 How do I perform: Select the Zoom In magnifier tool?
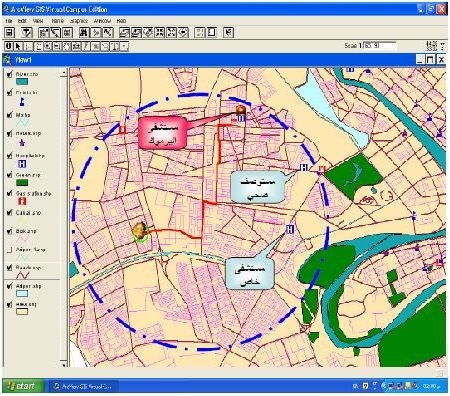click(x=47, y=46)
